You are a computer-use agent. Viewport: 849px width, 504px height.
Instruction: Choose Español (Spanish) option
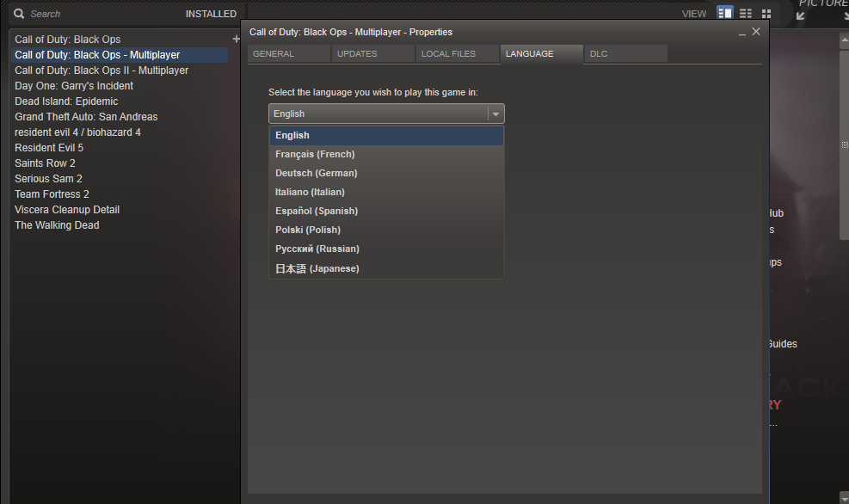point(386,211)
